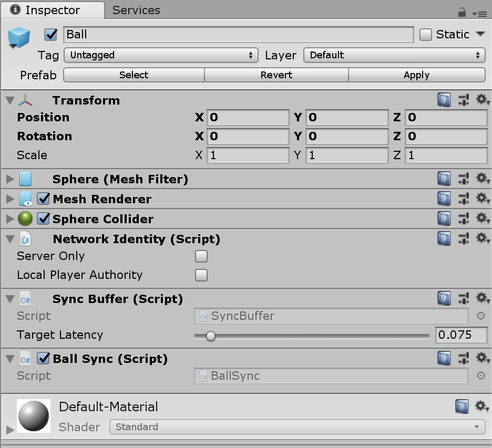Open Sync Buffer preset selector icon
This screenshot has width=492, height=448.
[x=463, y=298]
